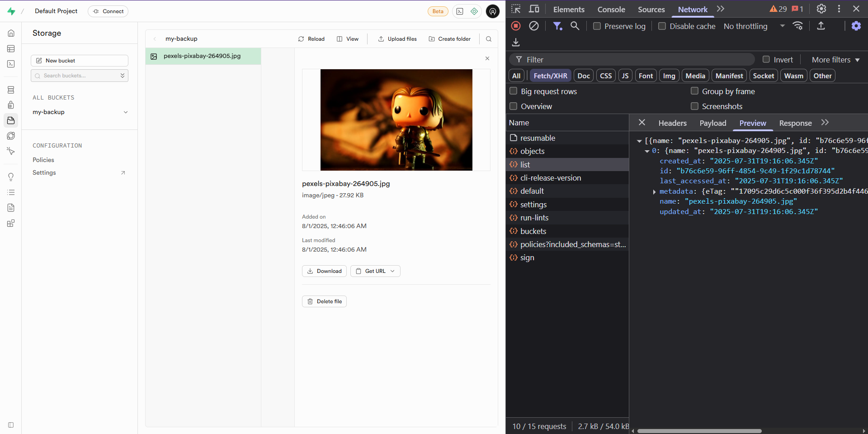Switch to the Console tab
The width and height of the screenshot is (868, 434).
click(611, 10)
